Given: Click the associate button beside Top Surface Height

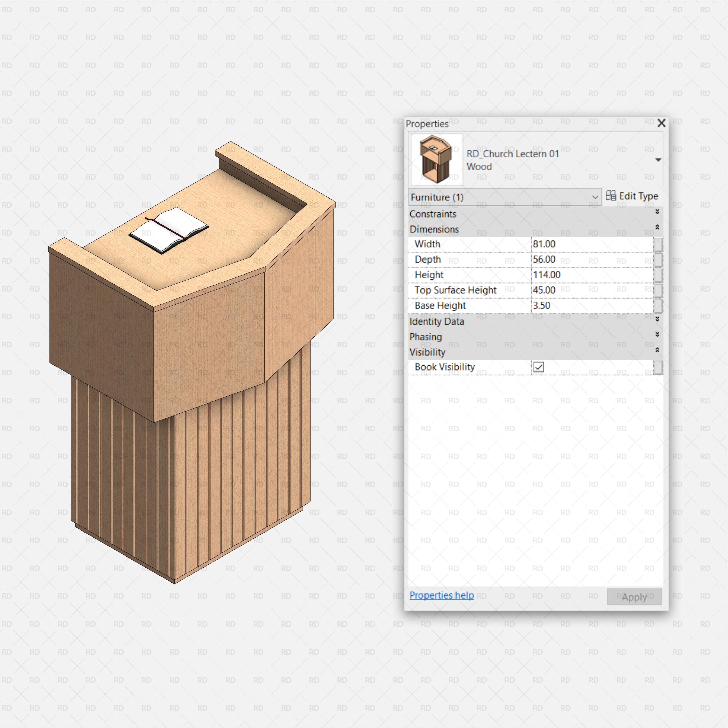Looking at the screenshot, I should click(659, 290).
